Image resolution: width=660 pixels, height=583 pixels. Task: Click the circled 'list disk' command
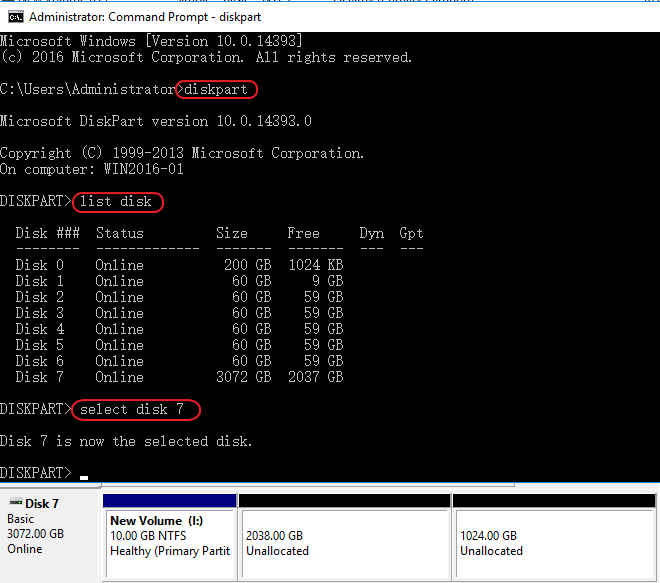coord(117,202)
